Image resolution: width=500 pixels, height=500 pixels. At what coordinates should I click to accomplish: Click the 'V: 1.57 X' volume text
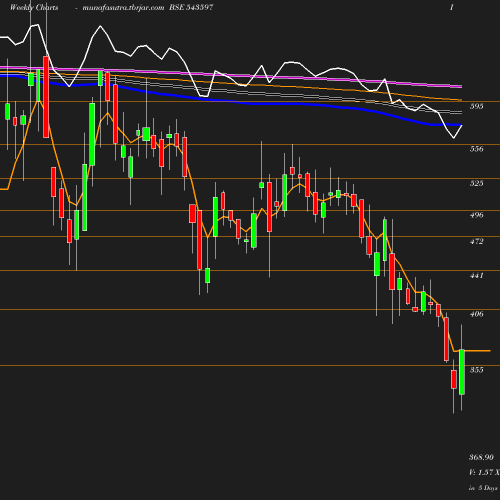[x=484, y=472]
